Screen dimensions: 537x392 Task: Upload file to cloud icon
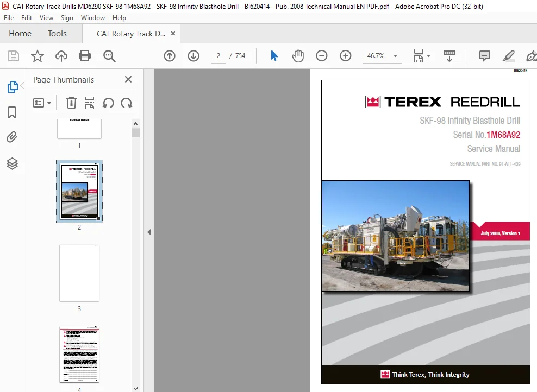61,56
